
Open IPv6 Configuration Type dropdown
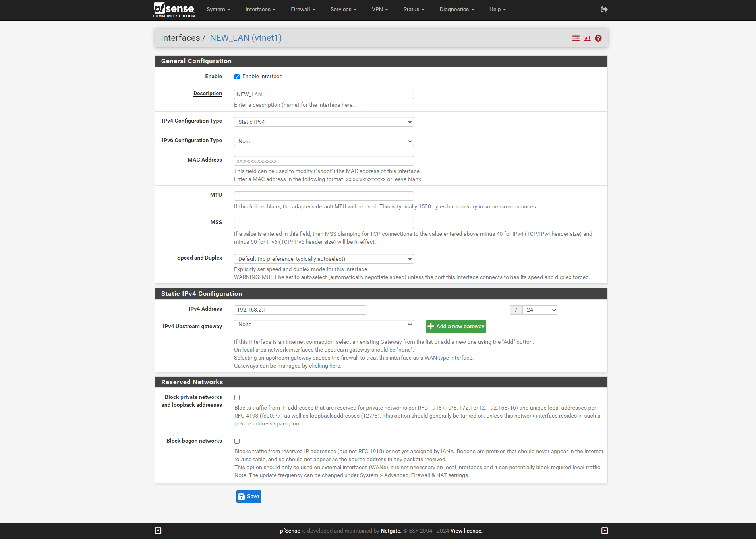(323, 141)
